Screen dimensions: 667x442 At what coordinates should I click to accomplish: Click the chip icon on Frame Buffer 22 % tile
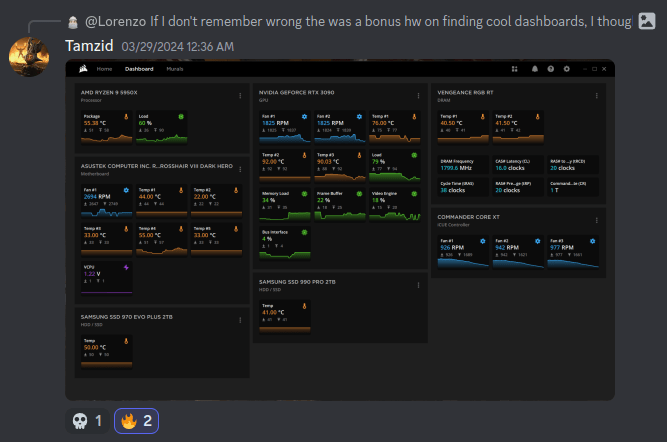[x=359, y=194]
